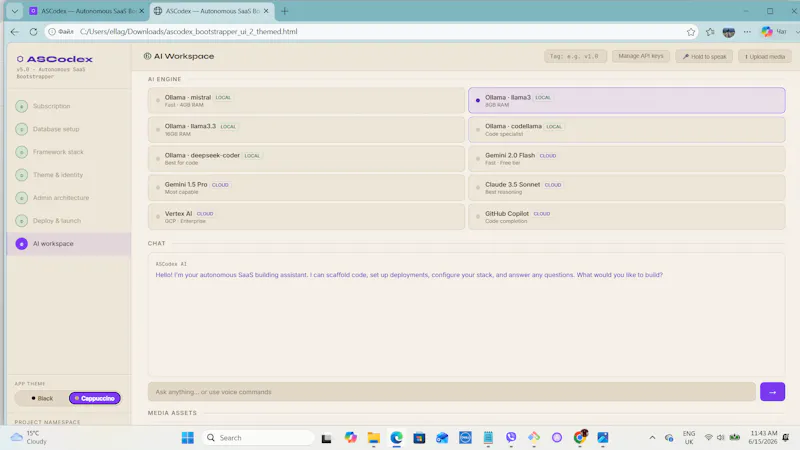Select the Ollama llama3 engine card

tap(627, 101)
